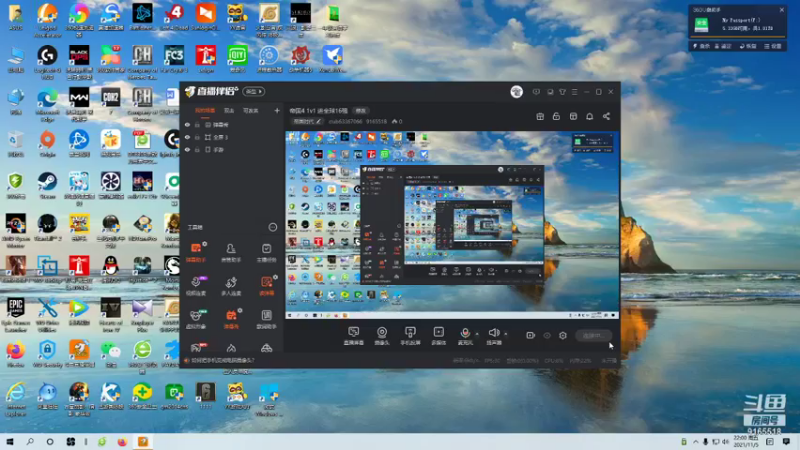Add a phone screen-cast source from bottom bar
The image size is (800, 450).
click(x=410, y=336)
